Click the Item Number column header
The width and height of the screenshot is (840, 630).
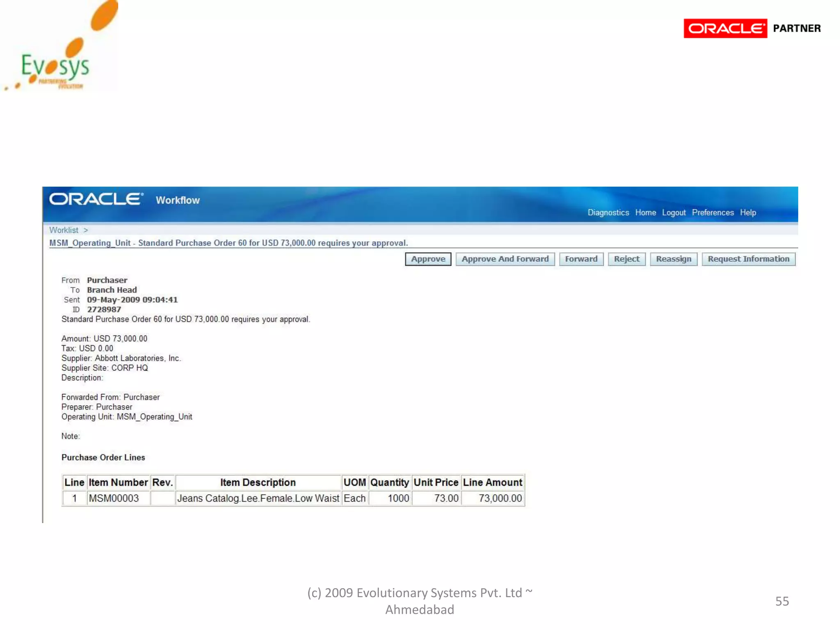[118, 483]
